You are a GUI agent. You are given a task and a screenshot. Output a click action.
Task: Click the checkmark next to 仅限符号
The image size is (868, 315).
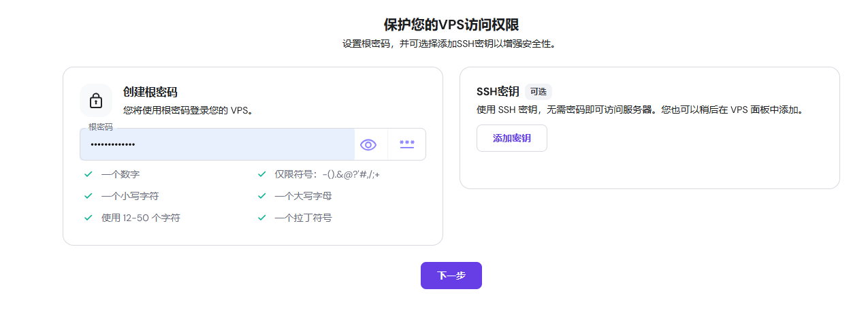[261, 174]
